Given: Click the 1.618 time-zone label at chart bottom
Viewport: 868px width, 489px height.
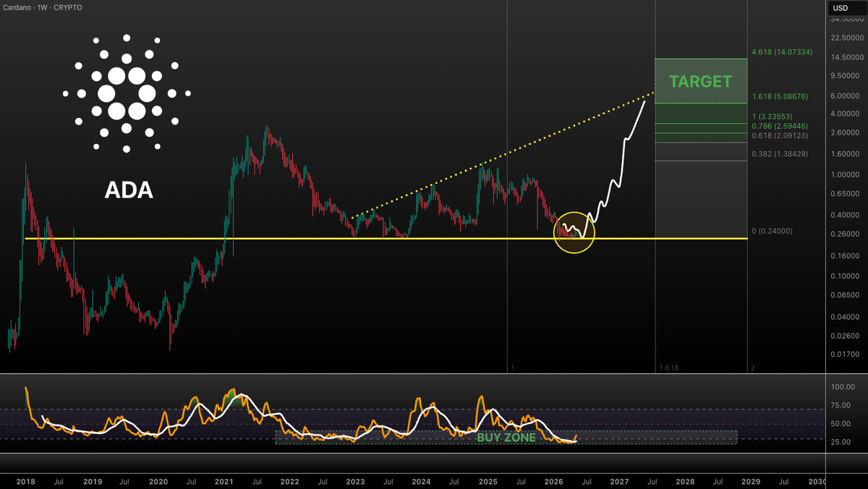Looking at the screenshot, I should (668, 368).
